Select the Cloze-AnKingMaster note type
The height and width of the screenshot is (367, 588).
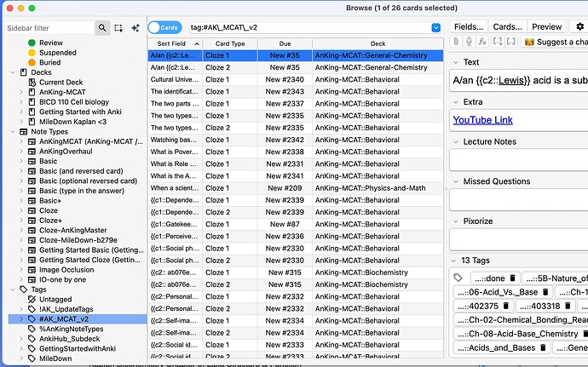(x=72, y=230)
